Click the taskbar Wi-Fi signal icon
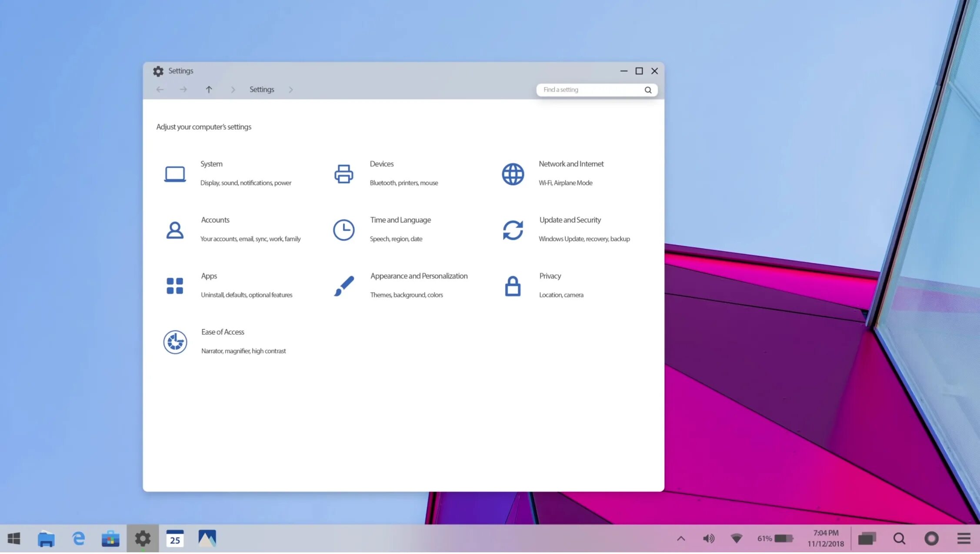This screenshot has height=554, width=980. click(737, 538)
